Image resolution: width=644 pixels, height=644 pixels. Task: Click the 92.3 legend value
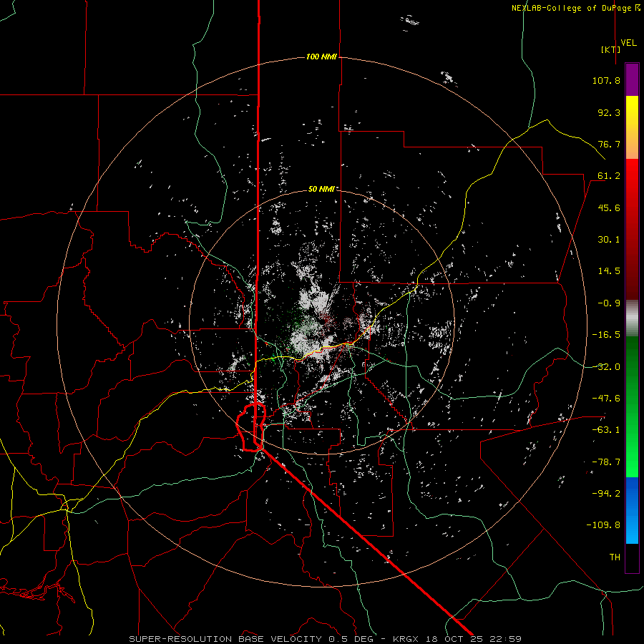click(x=609, y=112)
